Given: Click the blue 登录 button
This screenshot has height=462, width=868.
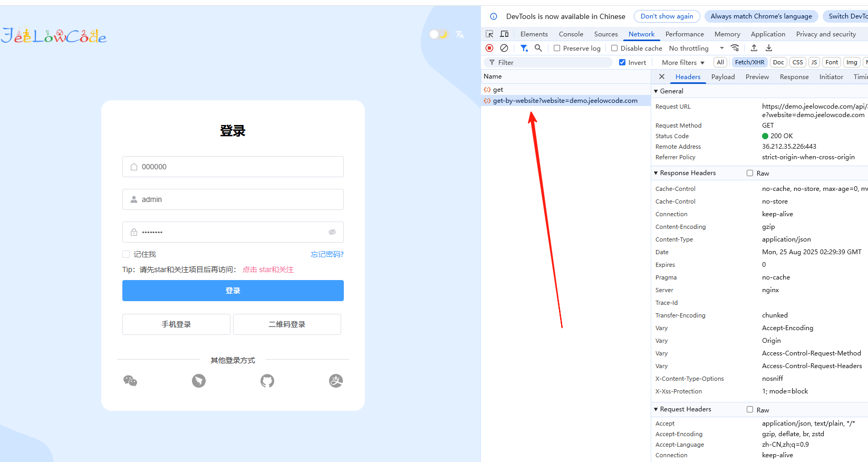Looking at the screenshot, I should coord(233,291).
